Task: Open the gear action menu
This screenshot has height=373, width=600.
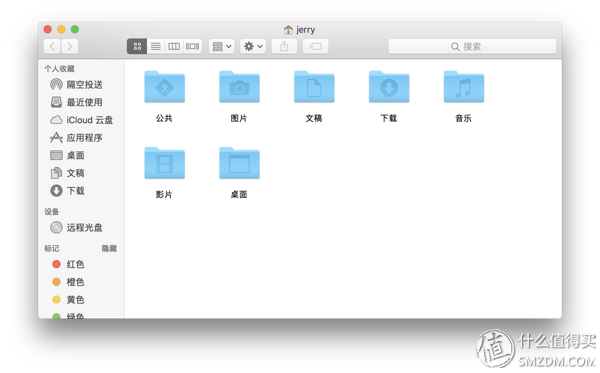Action: [253, 46]
